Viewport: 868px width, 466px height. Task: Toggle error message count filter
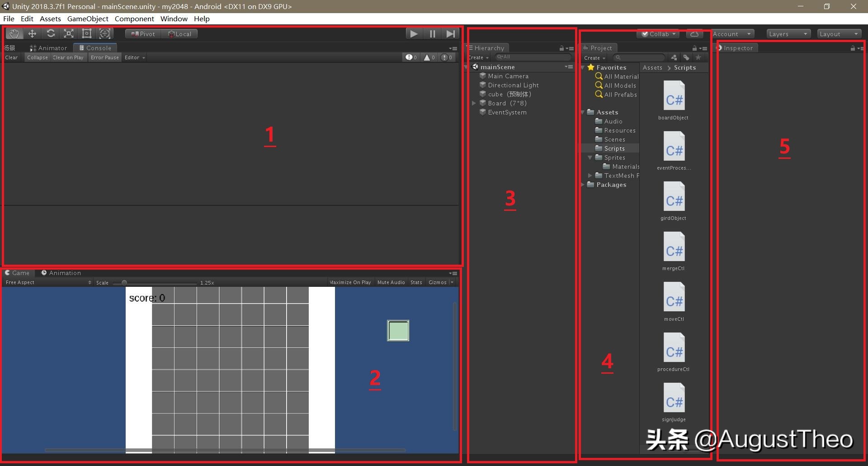[x=447, y=57]
